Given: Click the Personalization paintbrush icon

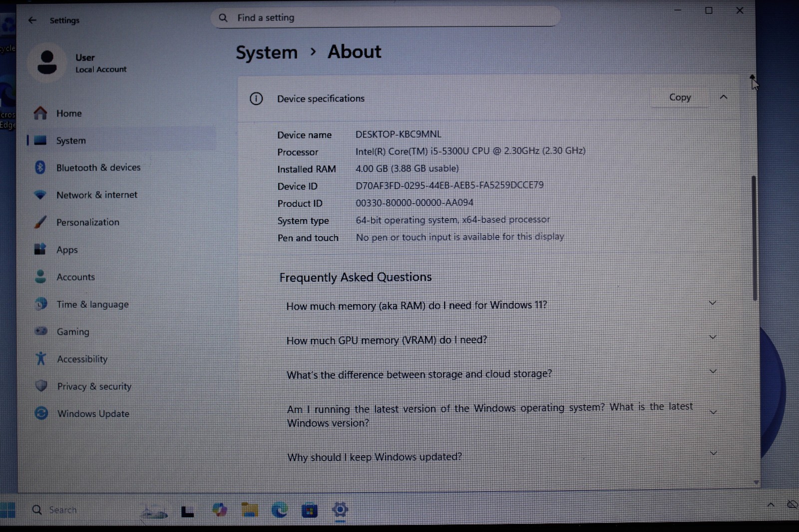Looking at the screenshot, I should click(x=40, y=222).
